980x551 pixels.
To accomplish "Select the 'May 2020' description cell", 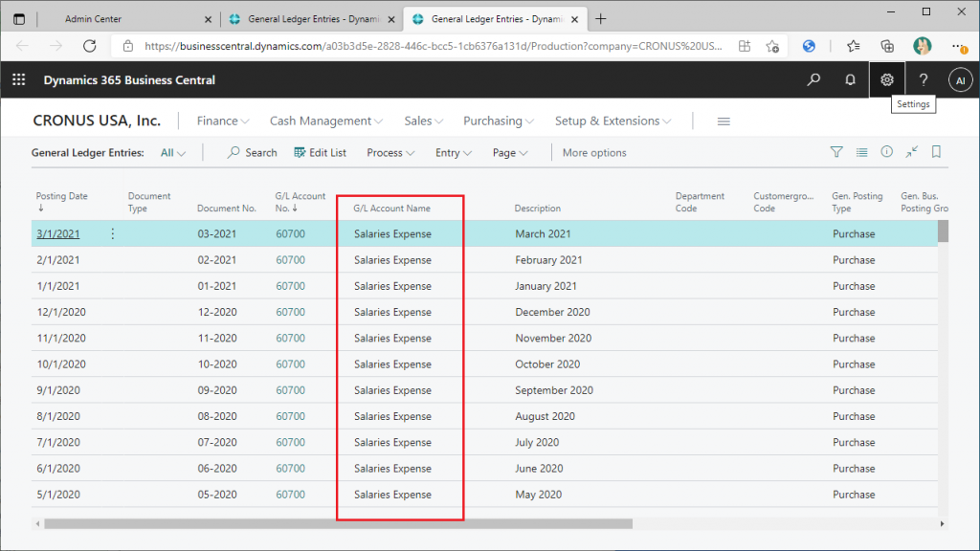I will 538,495.
